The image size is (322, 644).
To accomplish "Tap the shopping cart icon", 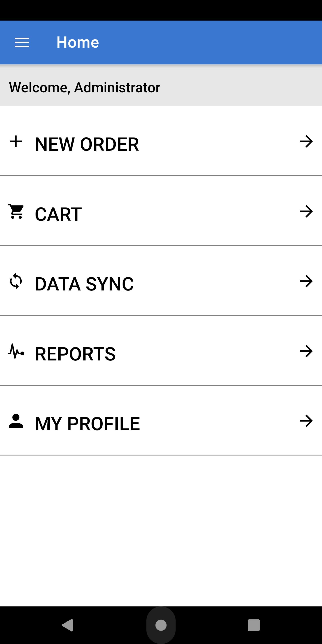I will point(16,212).
